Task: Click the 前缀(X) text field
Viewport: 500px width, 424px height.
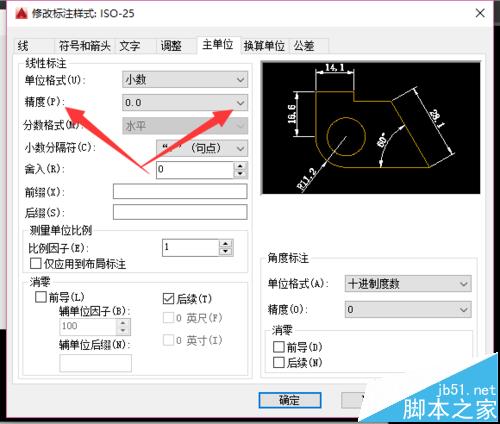Action: pos(180,191)
